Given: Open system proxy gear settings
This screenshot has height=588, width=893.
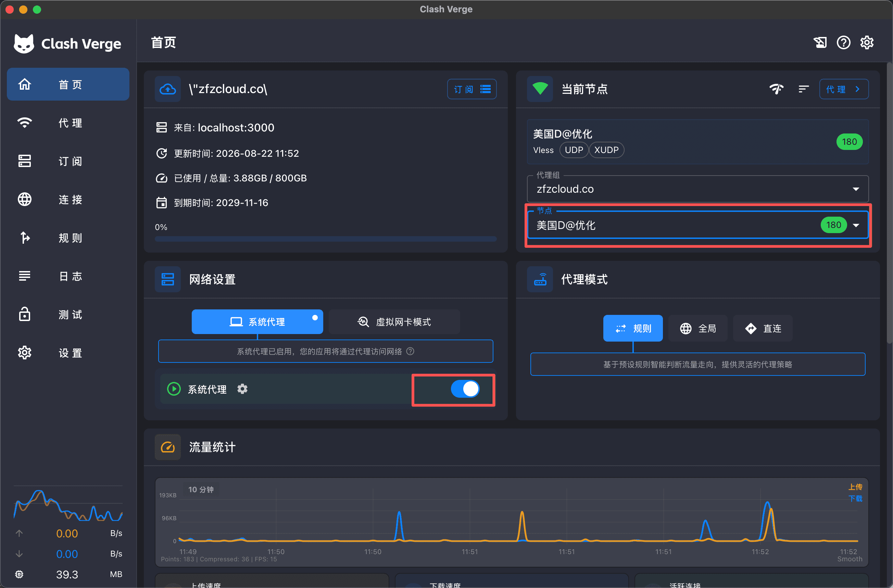Looking at the screenshot, I should point(242,389).
